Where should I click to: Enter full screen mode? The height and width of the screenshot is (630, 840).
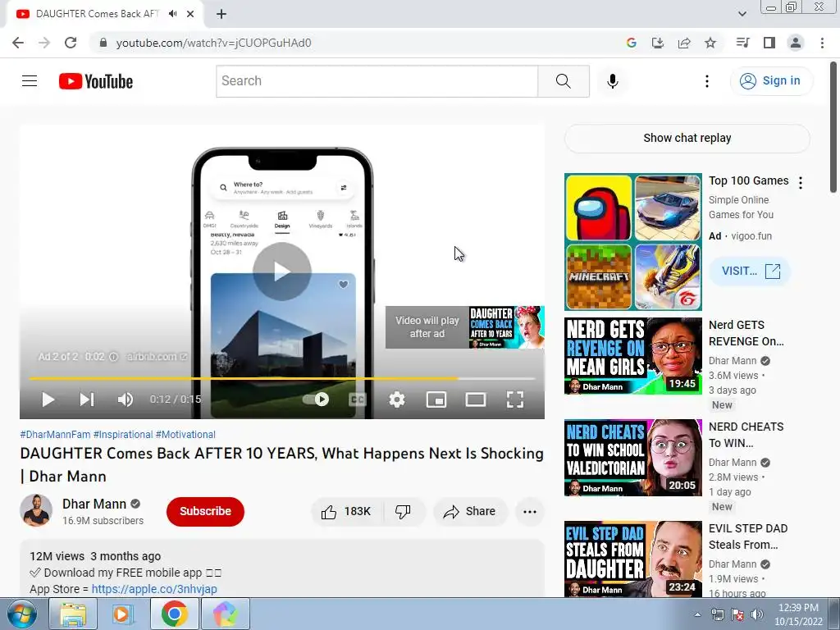click(515, 399)
